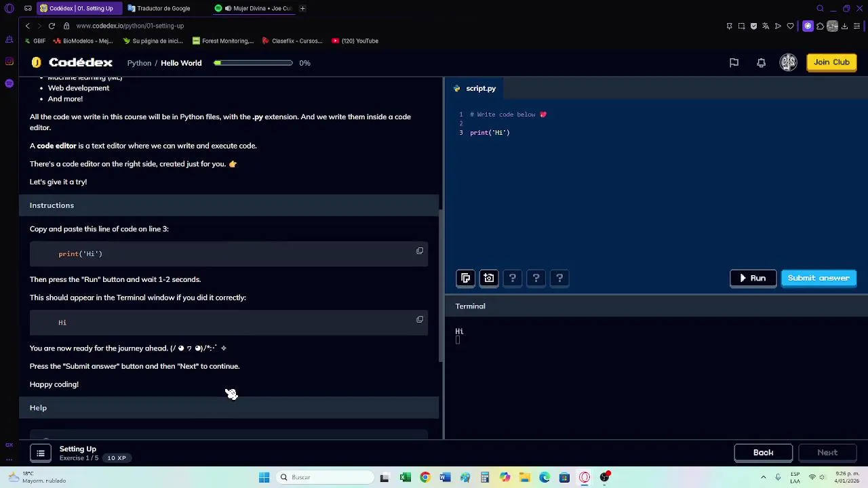The height and width of the screenshot is (488, 868).
Task: Open Opera downloads icon
Action: [x=844, y=26]
